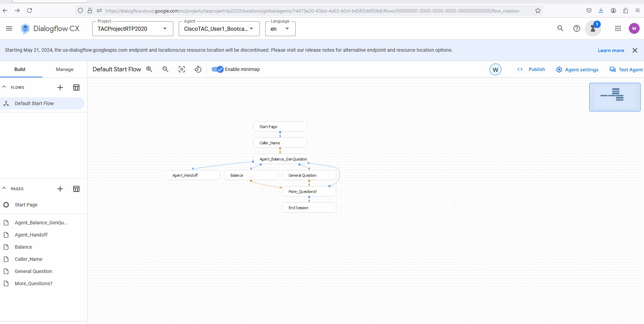This screenshot has width=644, height=324.
Task: Go forward in the browser
Action: coord(17,10)
